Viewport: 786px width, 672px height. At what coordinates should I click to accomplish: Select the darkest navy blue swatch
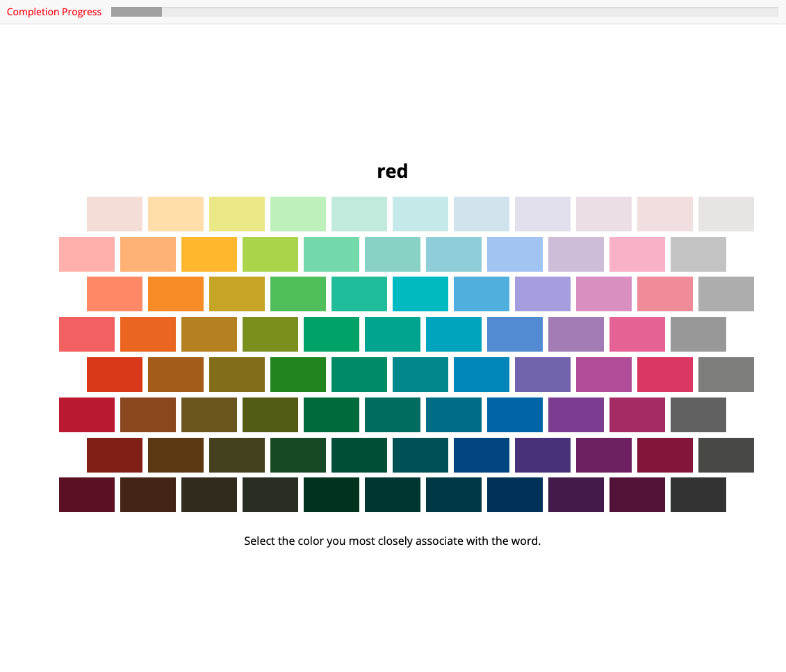click(x=515, y=495)
